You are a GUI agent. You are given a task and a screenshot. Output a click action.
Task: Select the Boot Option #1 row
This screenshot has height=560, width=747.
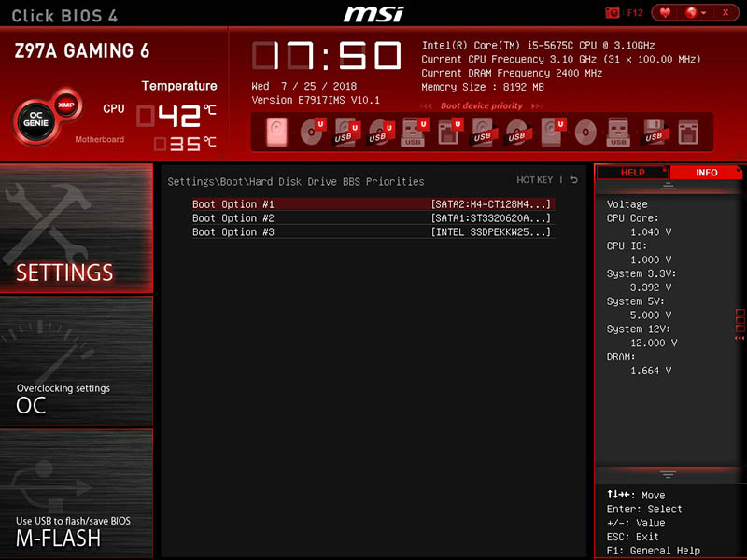click(373, 204)
